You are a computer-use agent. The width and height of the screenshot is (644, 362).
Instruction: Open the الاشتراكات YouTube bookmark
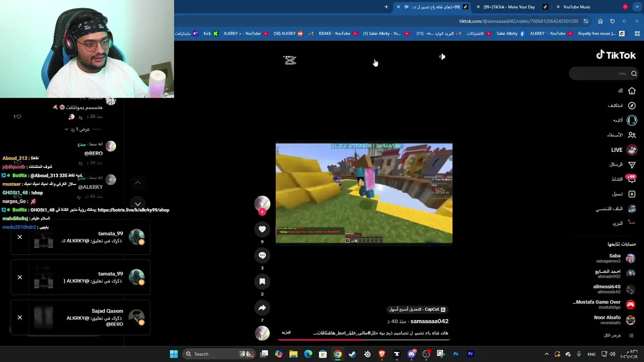coord(479,34)
